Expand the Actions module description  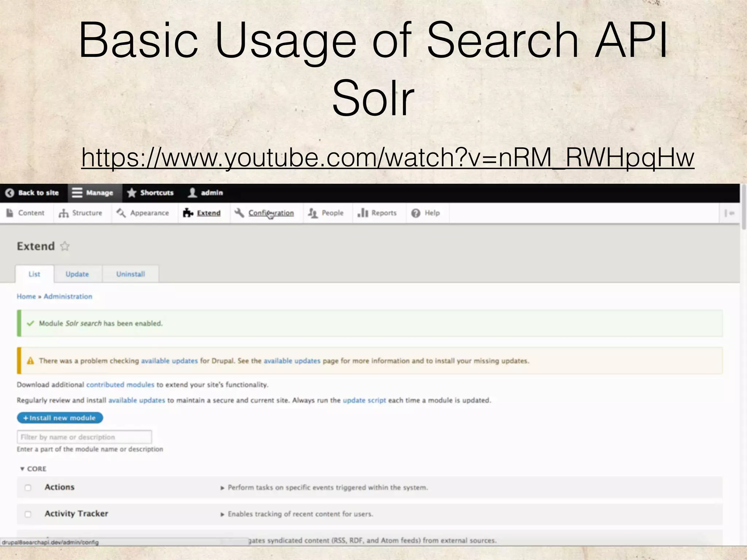(324, 488)
